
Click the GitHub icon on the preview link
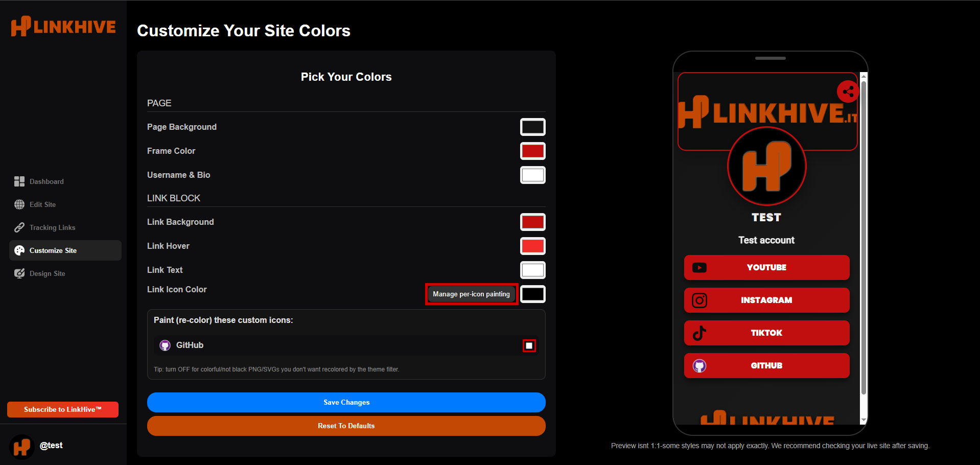pos(699,365)
